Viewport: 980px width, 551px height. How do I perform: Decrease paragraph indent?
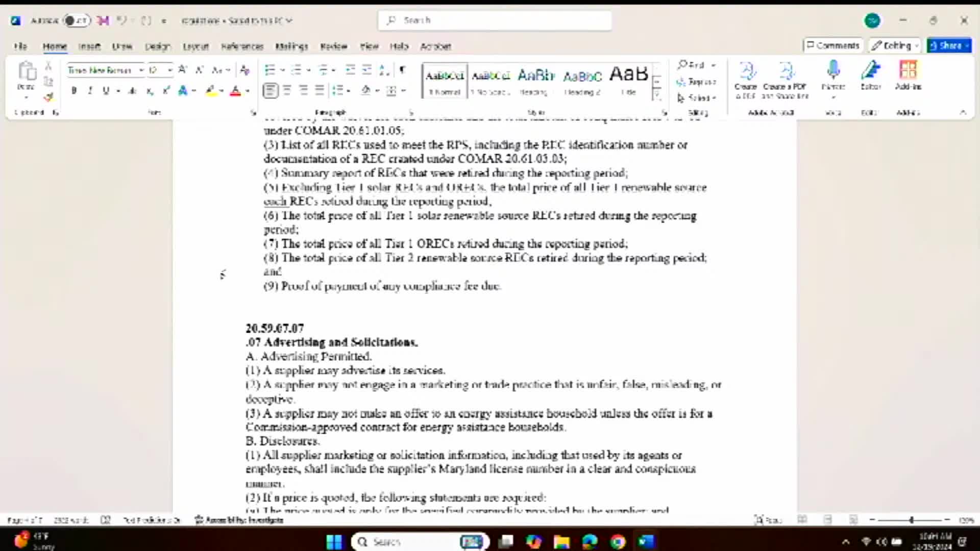(x=350, y=70)
